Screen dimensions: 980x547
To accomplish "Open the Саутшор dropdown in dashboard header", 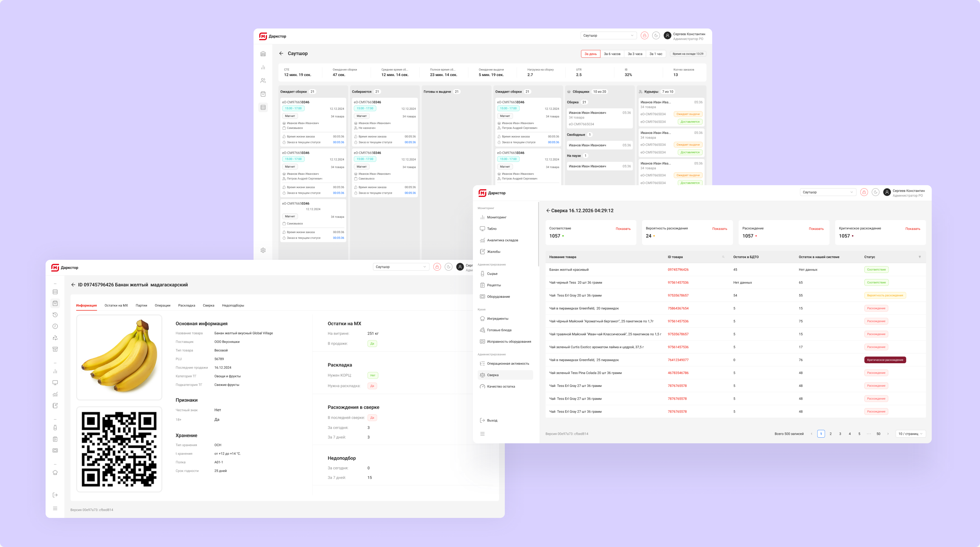I will (x=608, y=35).
